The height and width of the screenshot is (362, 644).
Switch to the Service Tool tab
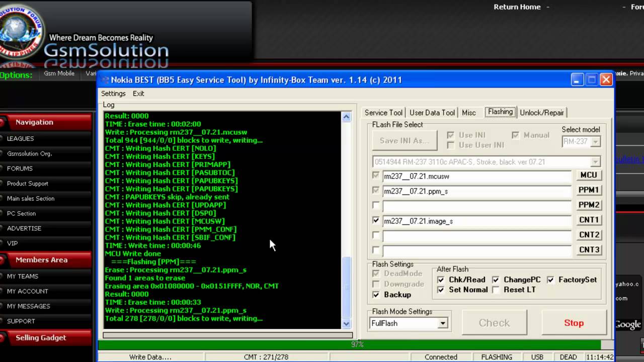click(383, 113)
